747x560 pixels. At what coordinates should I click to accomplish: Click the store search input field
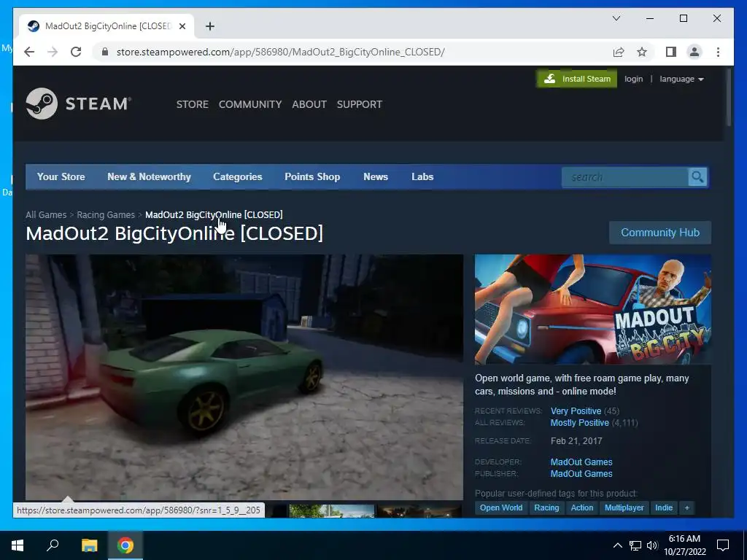pyautogui.click(x=625, y=177)
